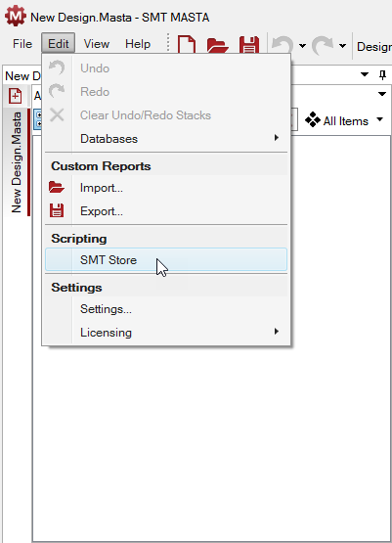Viewport: 392px width, 543px height.
Task: Click the Undo arrow in the toolbar
Action: click(283, 45)
